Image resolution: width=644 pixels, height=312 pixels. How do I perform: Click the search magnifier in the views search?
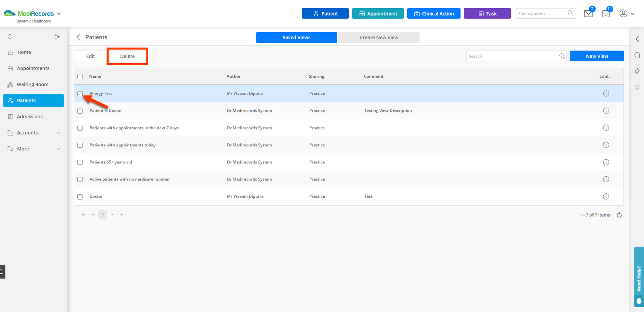(562, 56)
